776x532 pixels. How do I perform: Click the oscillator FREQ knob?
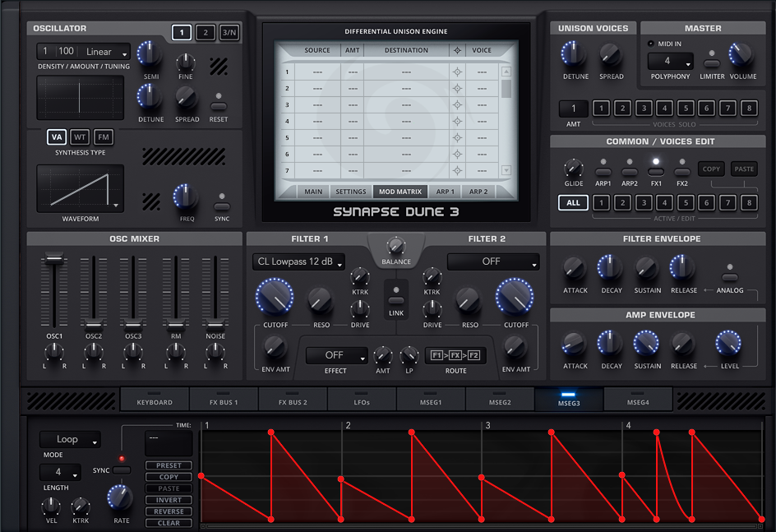[x=186, y=197]
